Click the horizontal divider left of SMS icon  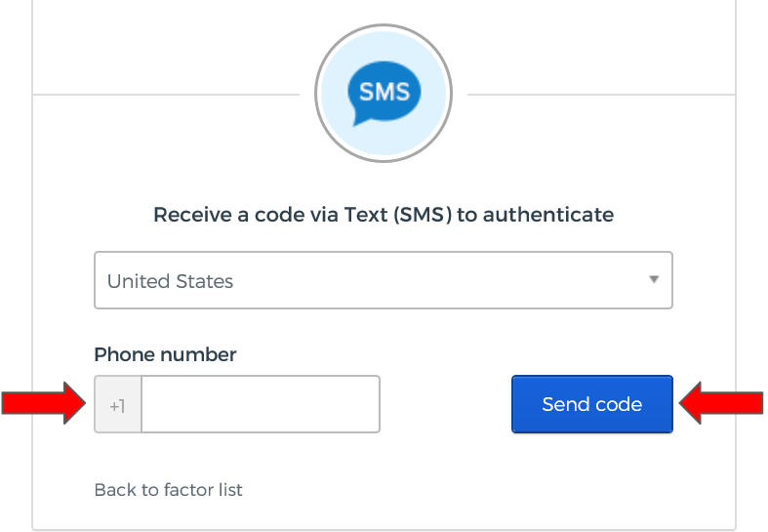[166, 95]
